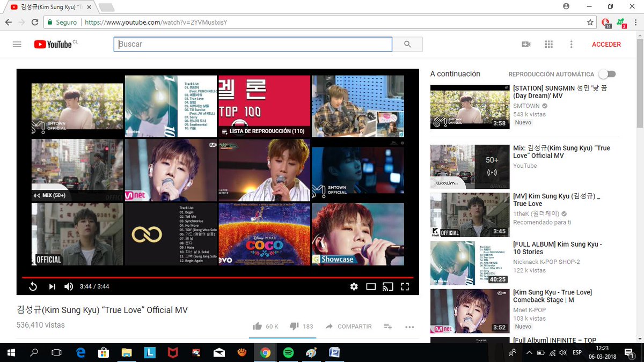The image size is (644, 362).
Task: Click ACCEDER to sign in
Action: [x=606, y=45]
